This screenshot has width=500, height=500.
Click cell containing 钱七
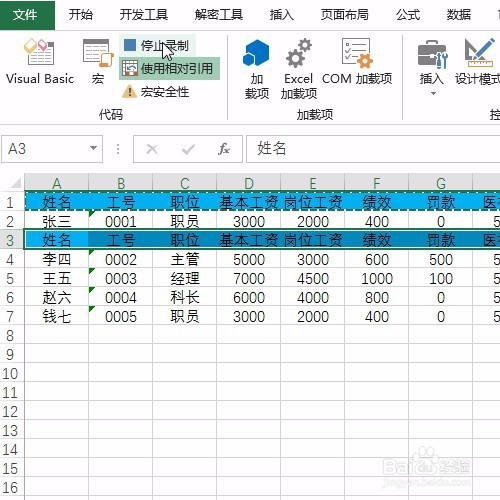[57, 316]
